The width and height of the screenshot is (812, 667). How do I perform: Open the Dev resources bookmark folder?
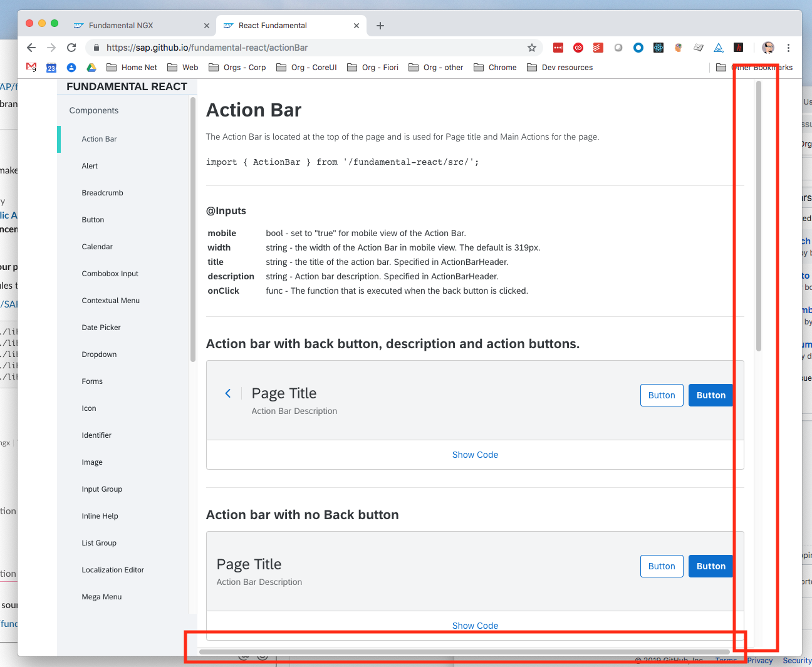pos(560,68)
